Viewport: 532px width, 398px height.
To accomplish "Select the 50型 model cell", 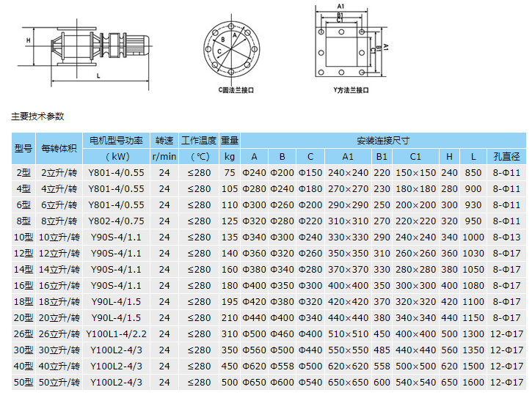I will pos(23,382).
